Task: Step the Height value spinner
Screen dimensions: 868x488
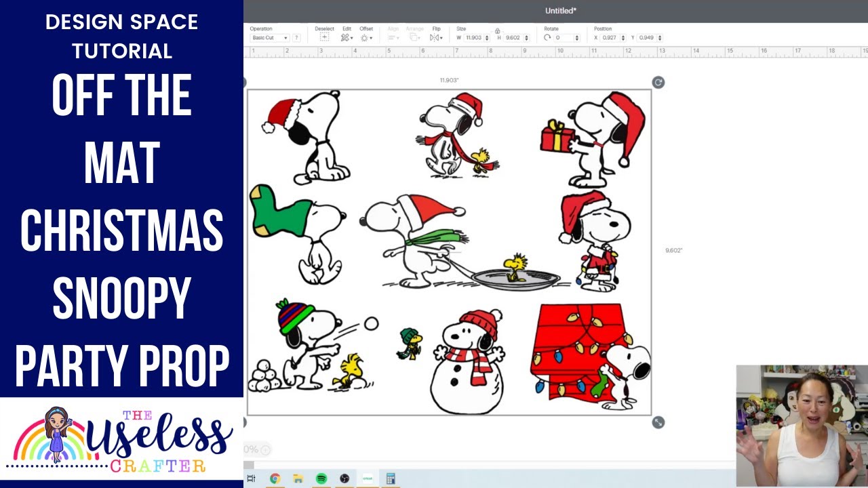Action: [x=526, y=38]
